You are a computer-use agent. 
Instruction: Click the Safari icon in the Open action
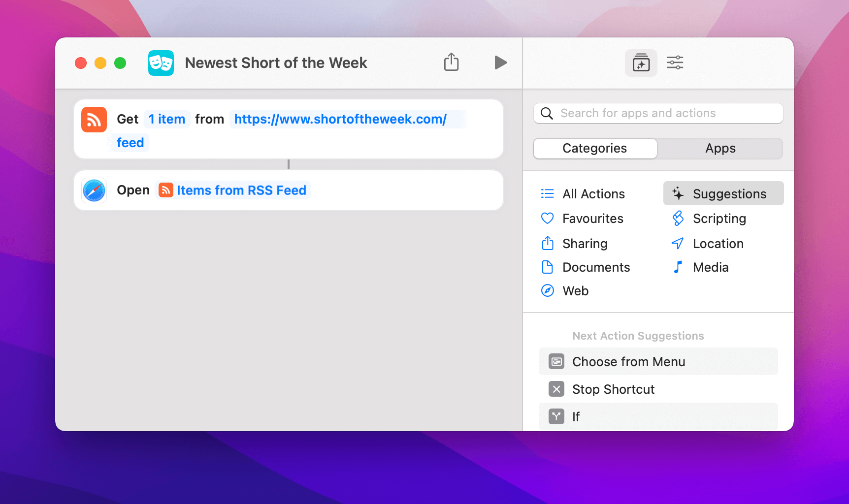pyautogui.click(x=94, y=190)
